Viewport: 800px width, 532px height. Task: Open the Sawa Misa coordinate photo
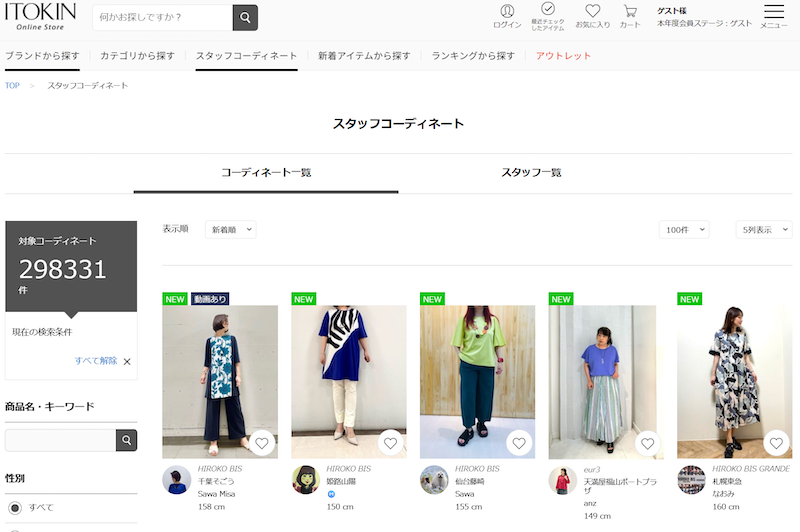tap(220, 382)
